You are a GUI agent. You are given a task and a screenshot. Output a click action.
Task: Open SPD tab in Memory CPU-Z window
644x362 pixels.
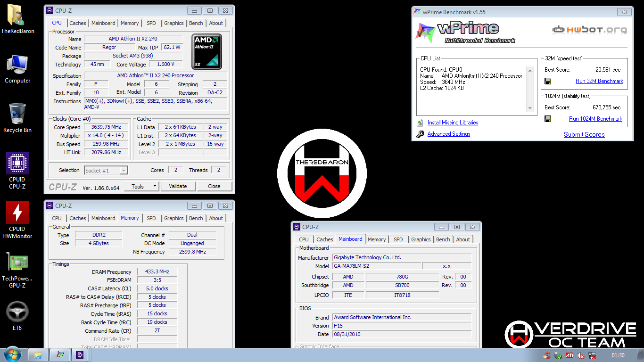(151, 218)
